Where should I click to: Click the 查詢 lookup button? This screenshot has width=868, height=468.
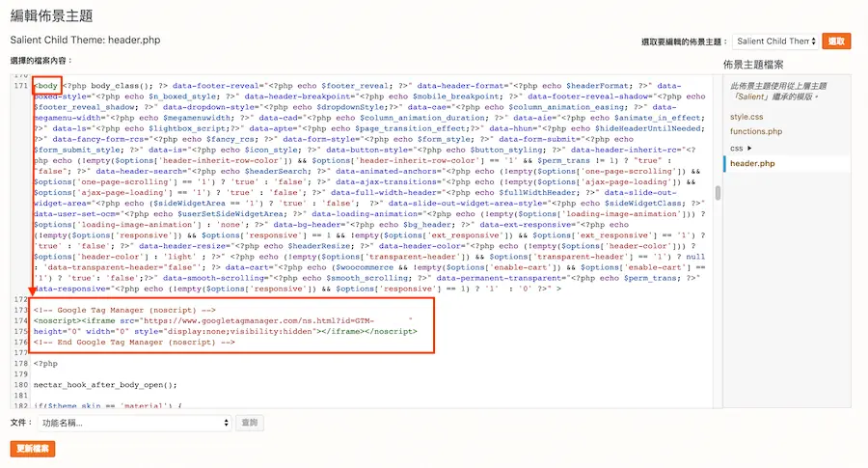[250, 423]
